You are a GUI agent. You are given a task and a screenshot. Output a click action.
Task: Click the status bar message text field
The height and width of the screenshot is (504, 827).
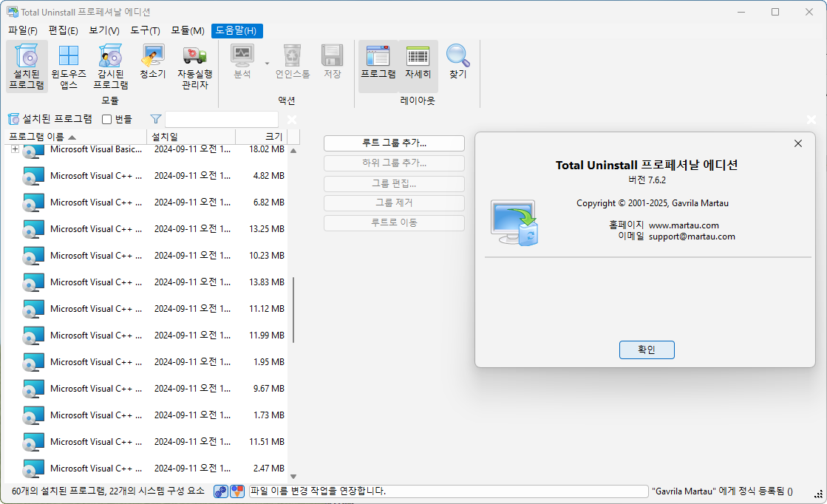tap(449, 491)
